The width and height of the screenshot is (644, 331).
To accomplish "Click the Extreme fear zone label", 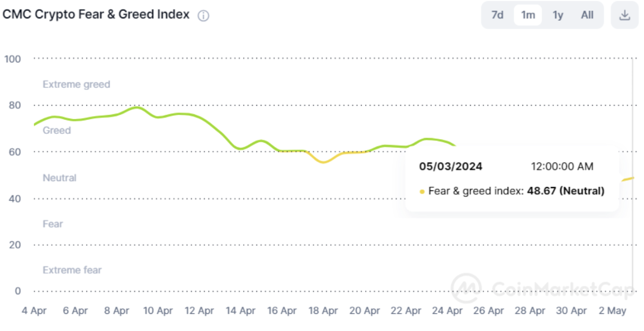I will point(72,270).
